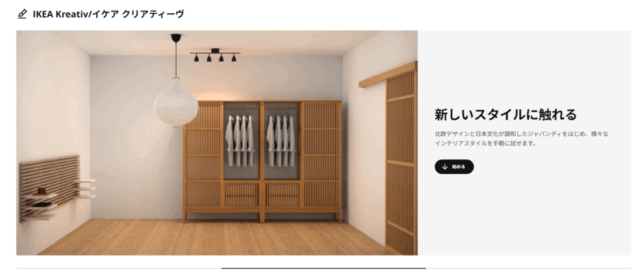The image size is (644, 280).
Task: Click the 新しいスタイルに触れる headline
Action: tap(506, 114)
